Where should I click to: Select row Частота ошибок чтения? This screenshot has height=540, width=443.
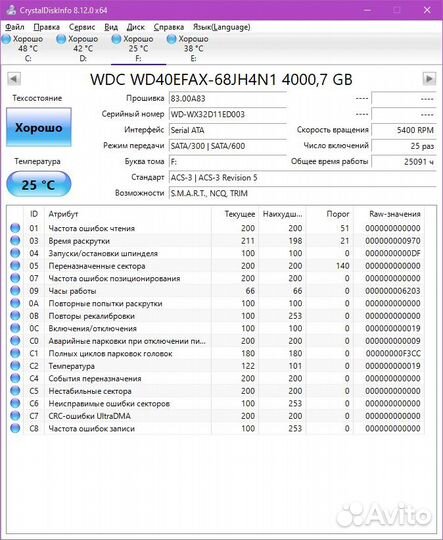[216, 228]
